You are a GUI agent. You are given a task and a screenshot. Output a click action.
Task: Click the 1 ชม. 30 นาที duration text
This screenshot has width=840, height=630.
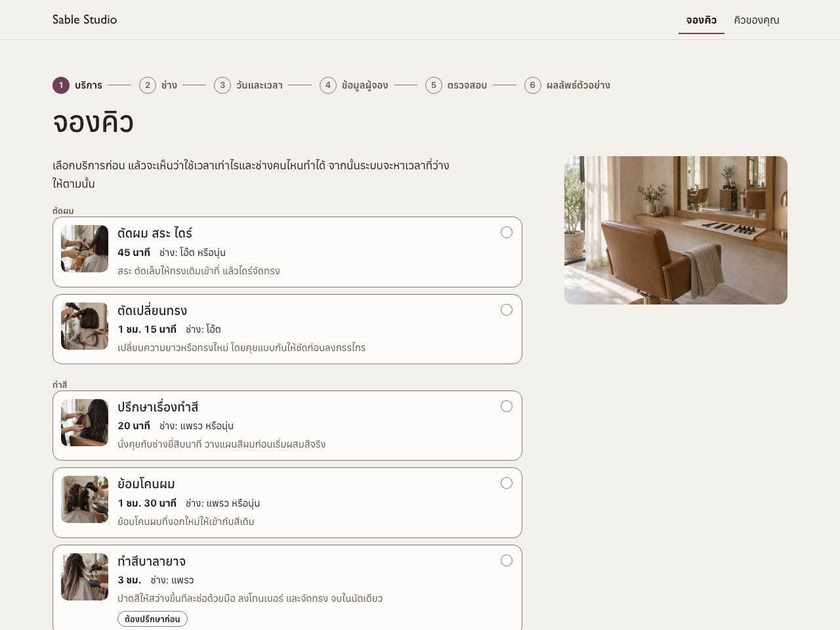(147, 503)
